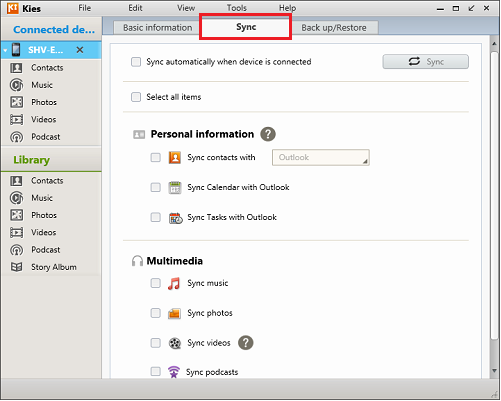Collapse the SHV-E device tree arrow
This screenshot has height=401, width=501.
tap(5, 51)
